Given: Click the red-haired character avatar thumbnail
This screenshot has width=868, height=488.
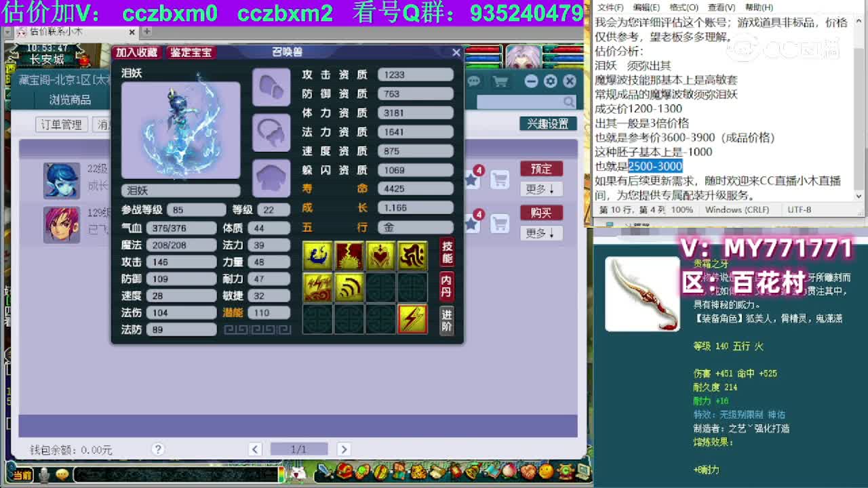Looking at the screenshot, I should pos(62,224).
